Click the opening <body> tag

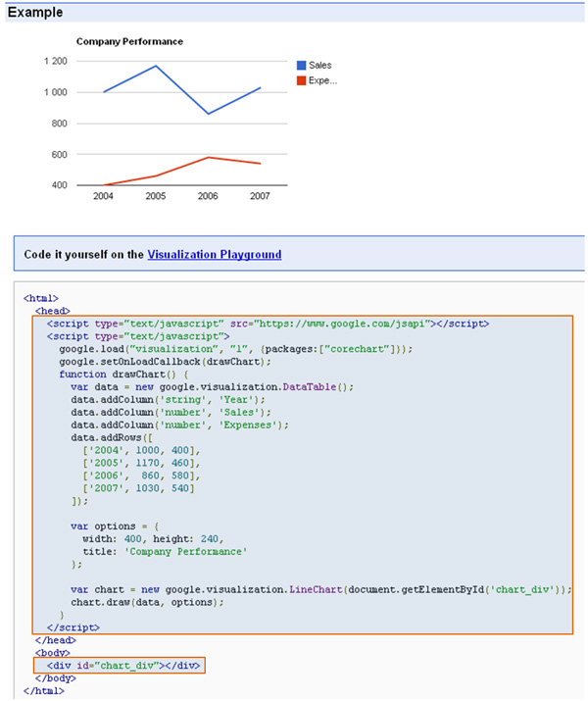[x=53, y=653]
